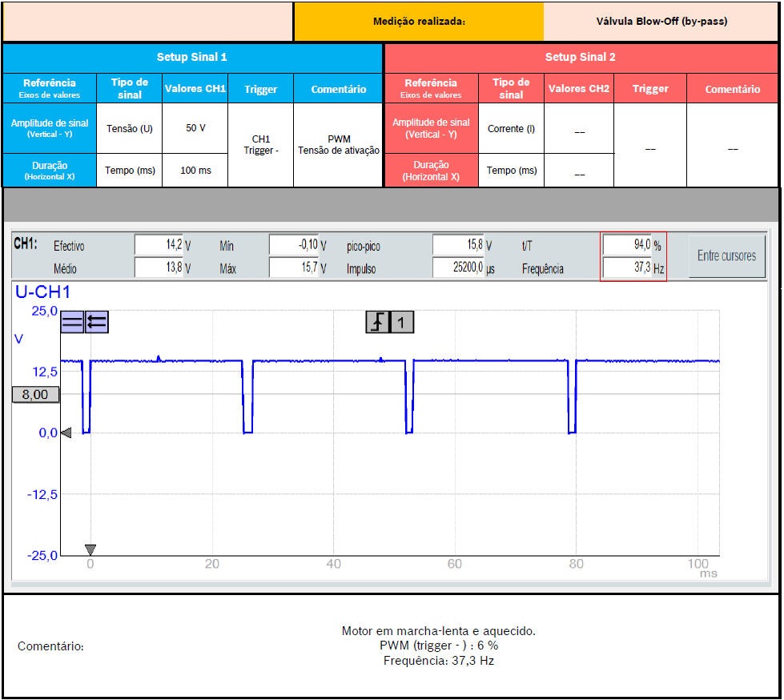Select the Efectivo 14,2 V value field
This screenshot has height=700, width=784.
(x=158, y=245)
